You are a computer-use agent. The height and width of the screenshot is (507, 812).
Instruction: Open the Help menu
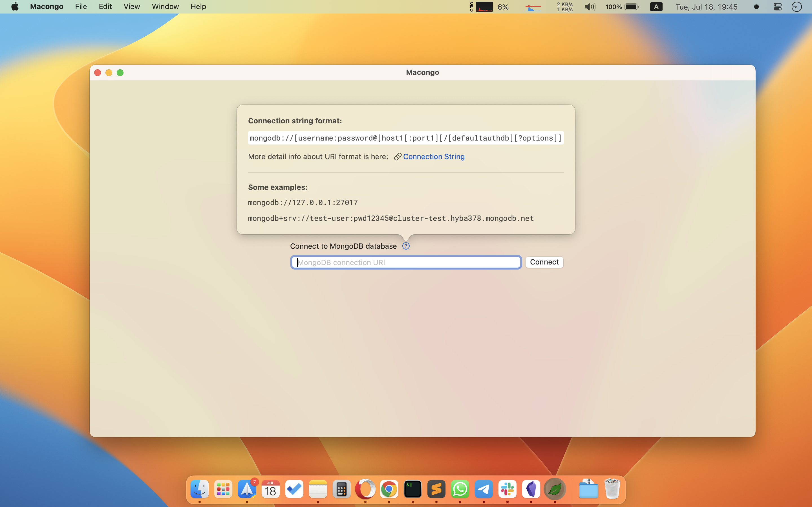198,7
